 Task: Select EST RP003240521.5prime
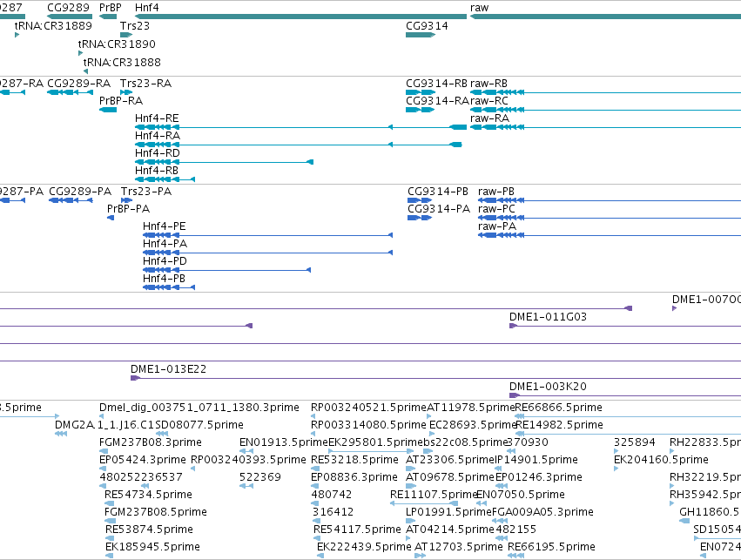[368, 408]
